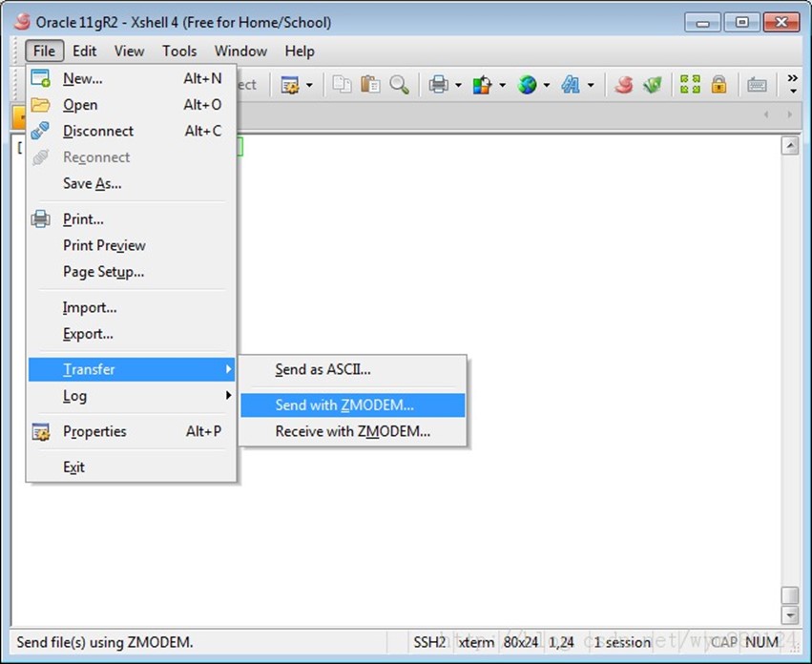This screenshot has width=812, height=664.
Task: Click the Find magnifier toolbar icon
Action: tap(399, 84)
